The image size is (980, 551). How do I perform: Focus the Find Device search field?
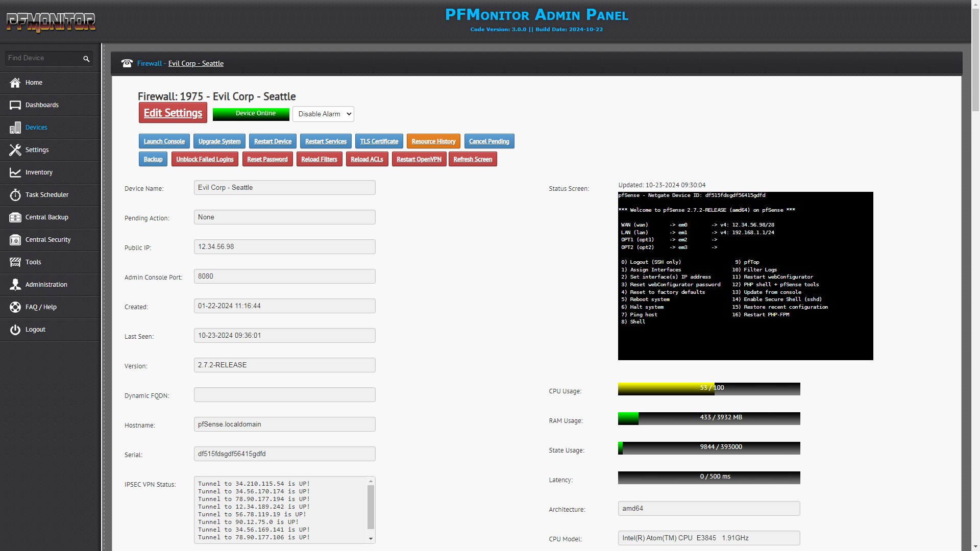pyautogui.click(x=43, y=58)
